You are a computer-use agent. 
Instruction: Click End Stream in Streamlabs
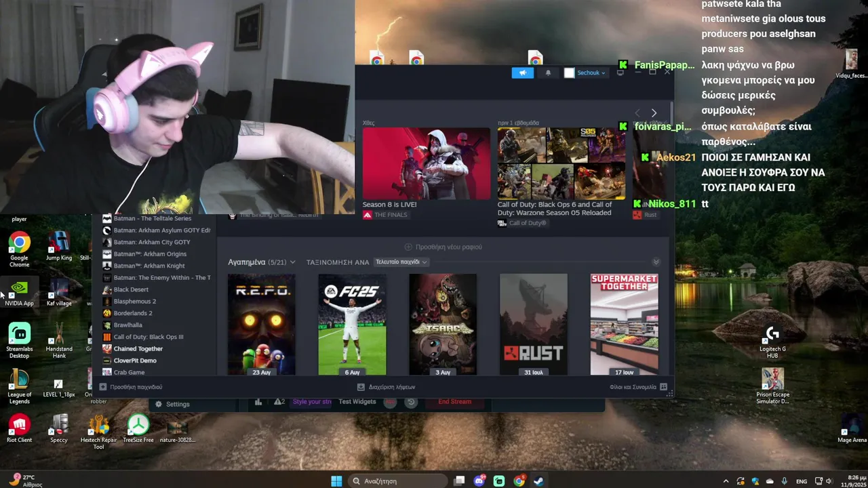pos(454,402)
